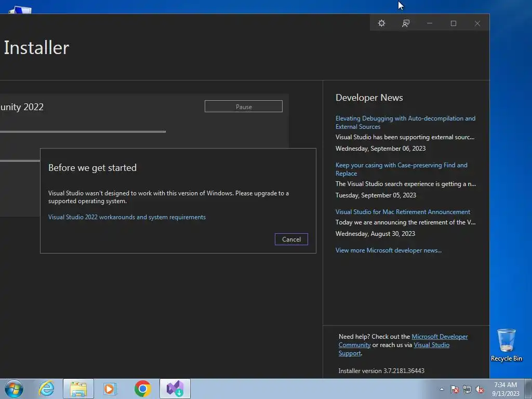
Task: Select the Recycle Bin desktop icon
Action: 507,345
